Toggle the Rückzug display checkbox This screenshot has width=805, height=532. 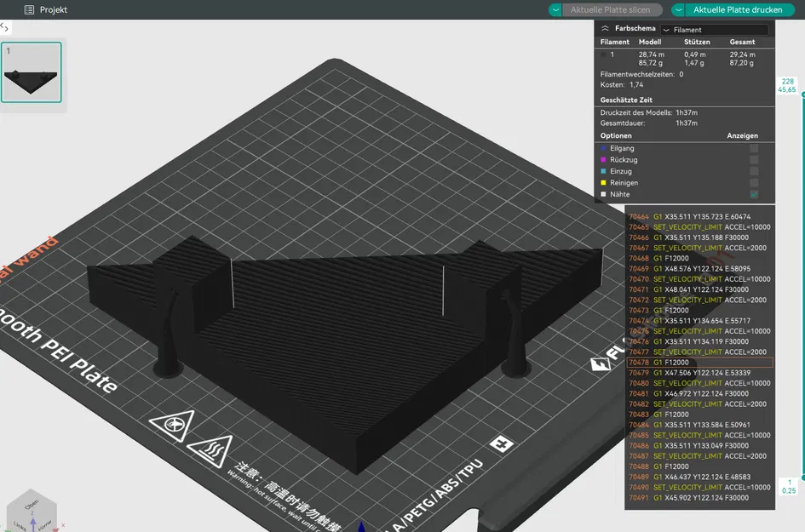click(754, 159)
